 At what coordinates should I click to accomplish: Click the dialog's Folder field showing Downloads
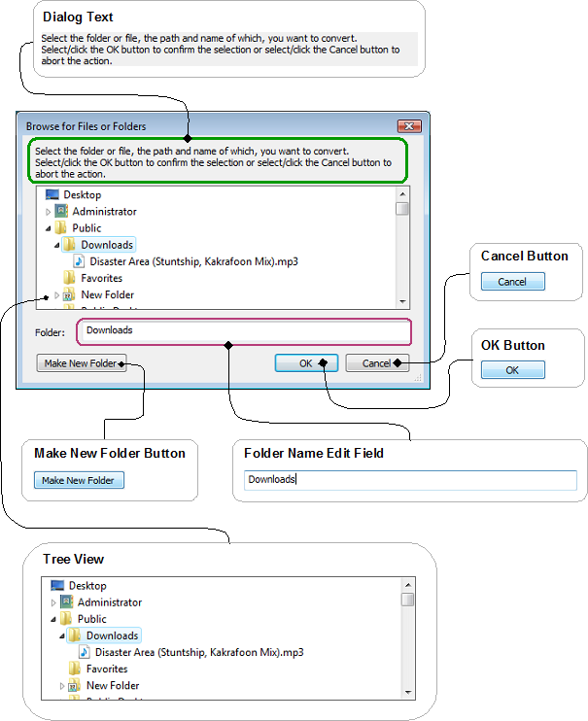pos(244,331)
